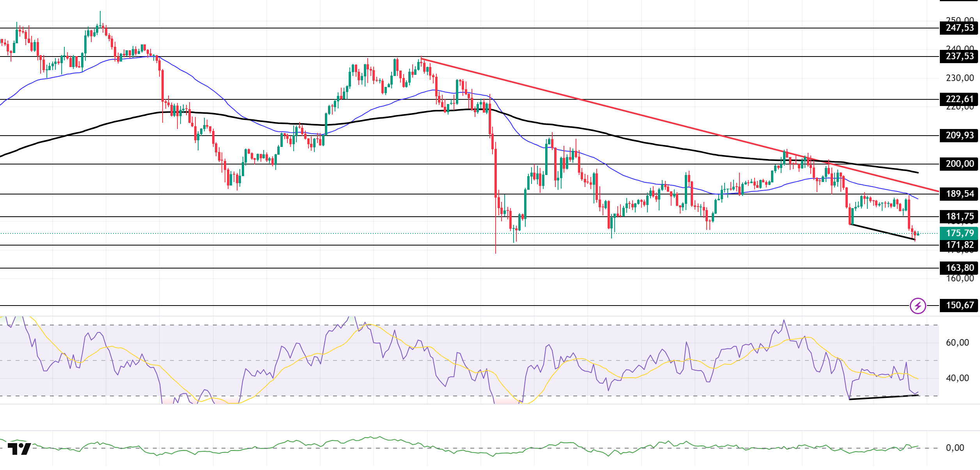The height and width of the screenshot is (470, 980).
Task: Select the 181,75 price label
Action: pos(959,216)
